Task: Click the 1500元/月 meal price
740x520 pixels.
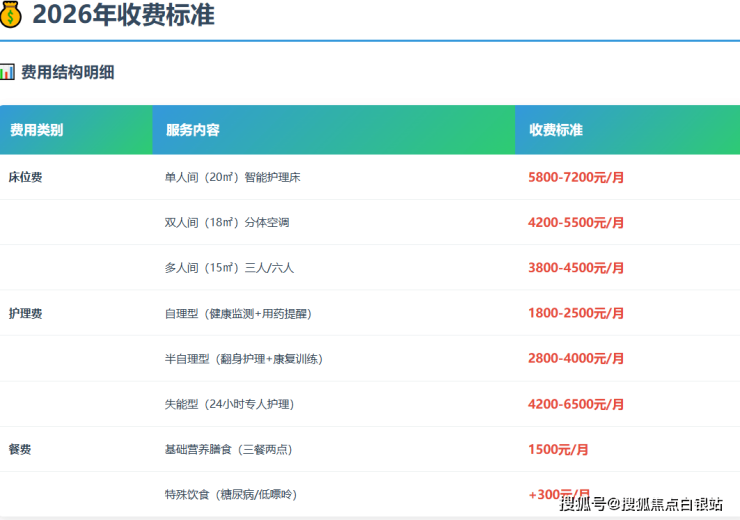Action: 558,449
